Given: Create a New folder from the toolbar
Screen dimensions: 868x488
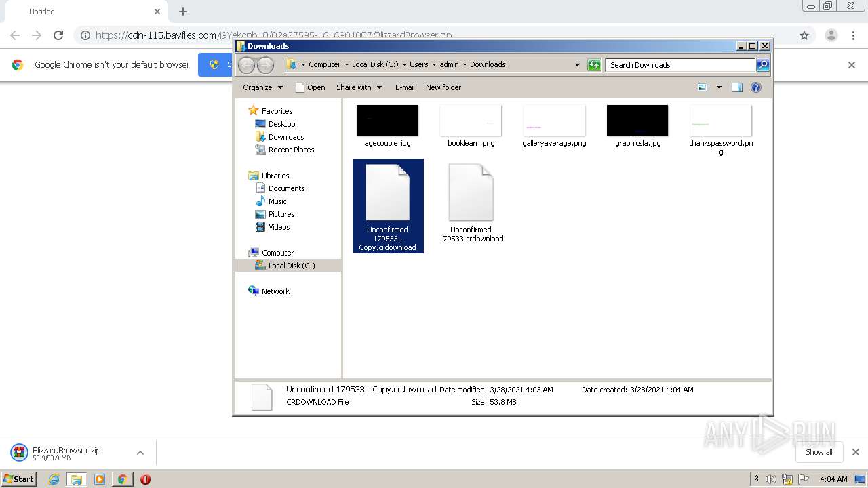Looking at the screenshot, I should point(443,87).
